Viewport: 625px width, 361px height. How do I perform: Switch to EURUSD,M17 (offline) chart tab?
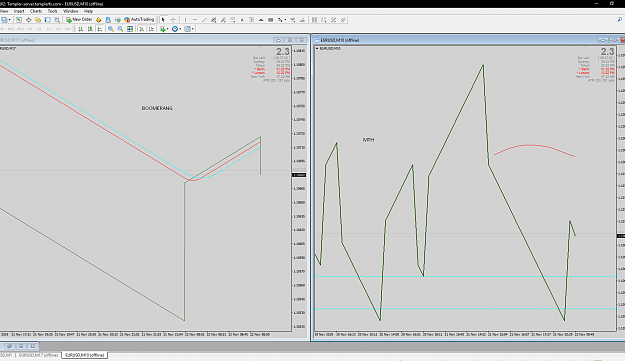point(39,355)
